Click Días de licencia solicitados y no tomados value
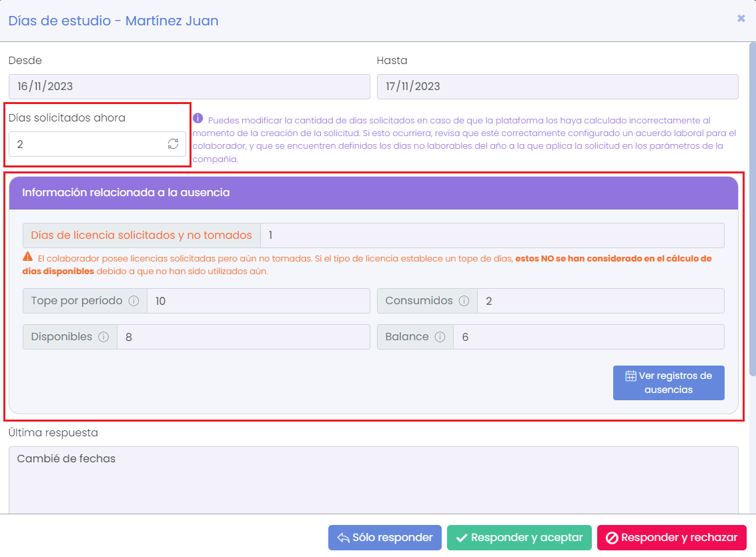Image resolution: width=756 pixels, height=557 pixels. (x=491, y=235)
